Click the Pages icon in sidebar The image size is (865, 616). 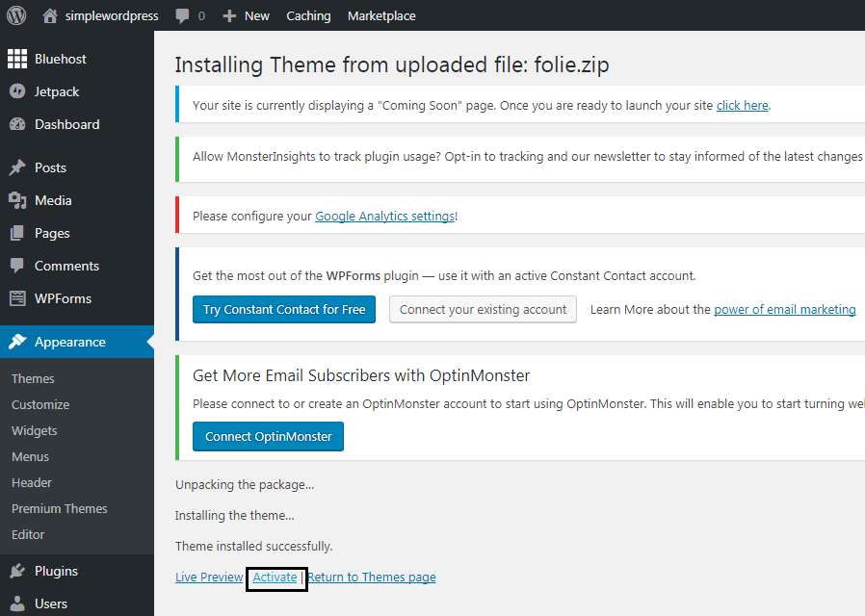pos(17,233)
